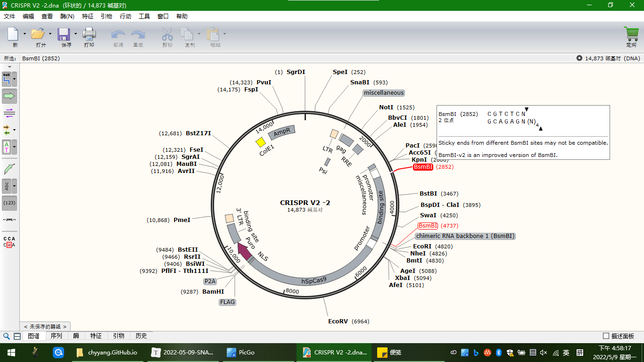Select the chimeric RNA backbone 1 feature label
Viewport: 644px width, 362px height.
[465, 236]
